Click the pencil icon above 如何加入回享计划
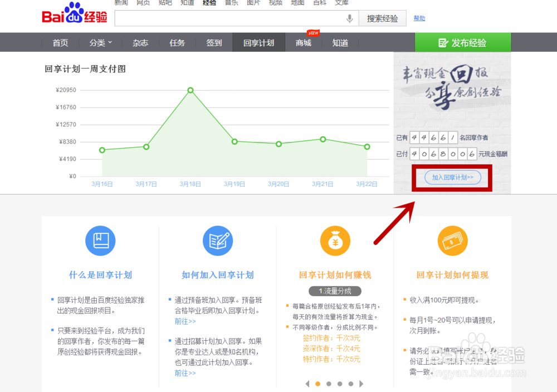Image resolution: width=557 pixels, height=392 pixels. 218,241
